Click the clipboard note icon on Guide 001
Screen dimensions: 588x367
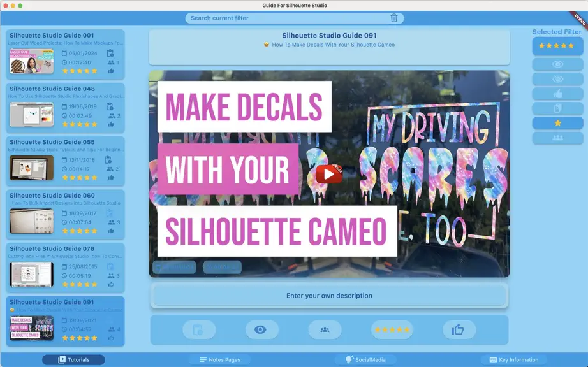pyautogui.click(x=110, y=53)
